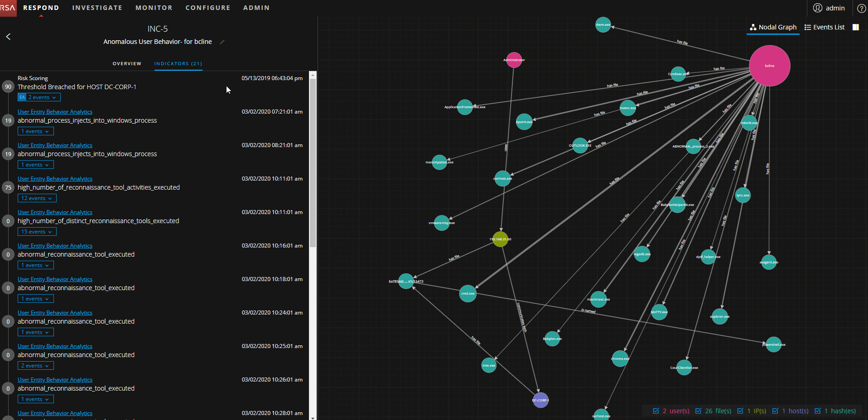Screen dimensions: 868x420
Task: Select the Administrator user node
Action: 514,60
